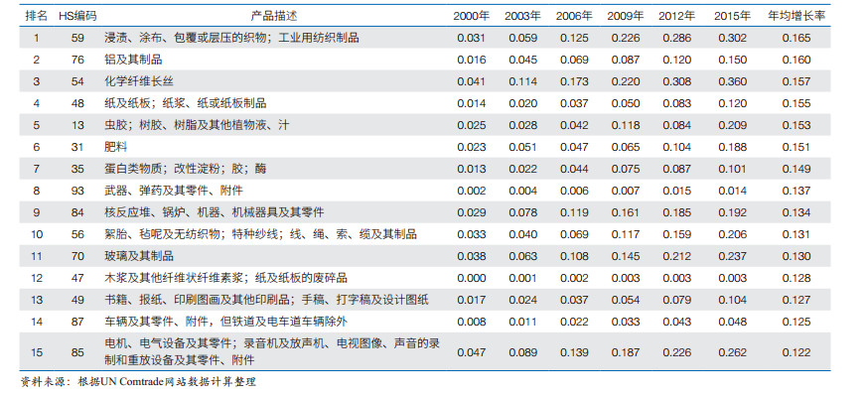
Task: Select the 化学纤维长丝 row description
Action: [139, 81]
